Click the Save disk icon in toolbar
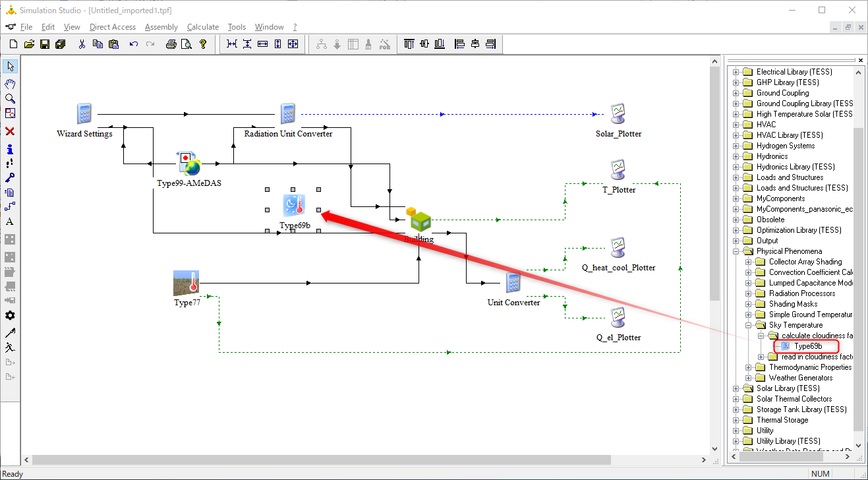Screen dimensions: 868x480 (x=45, y=44)
